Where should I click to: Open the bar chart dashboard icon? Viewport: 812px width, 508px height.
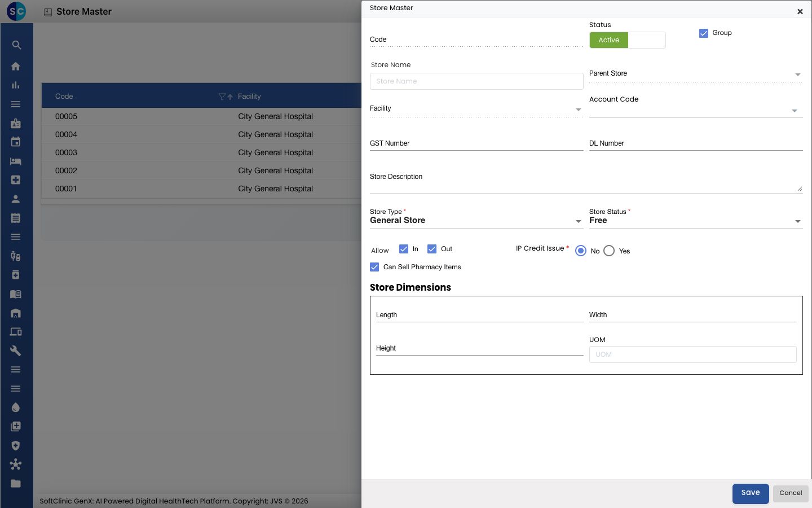pos(16,85)
